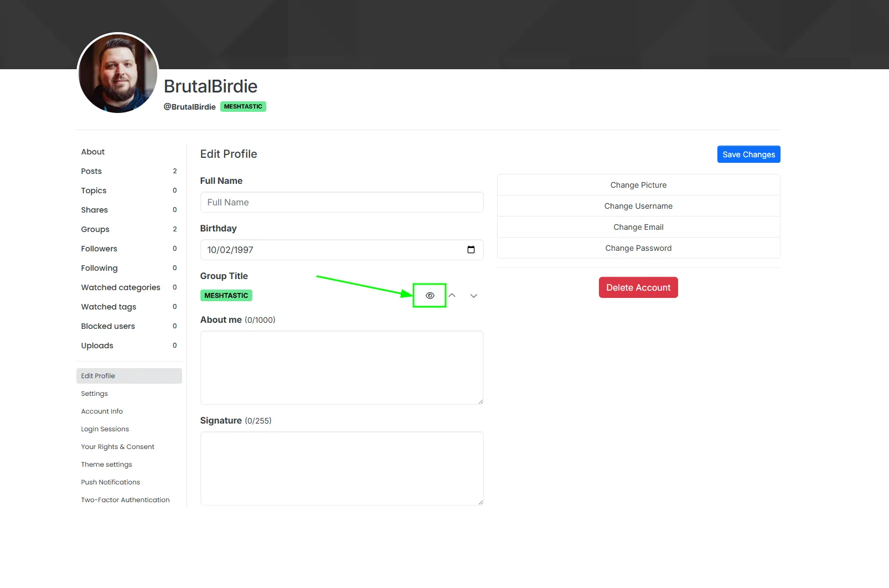Focus the Full Name input field

point(342,203)
